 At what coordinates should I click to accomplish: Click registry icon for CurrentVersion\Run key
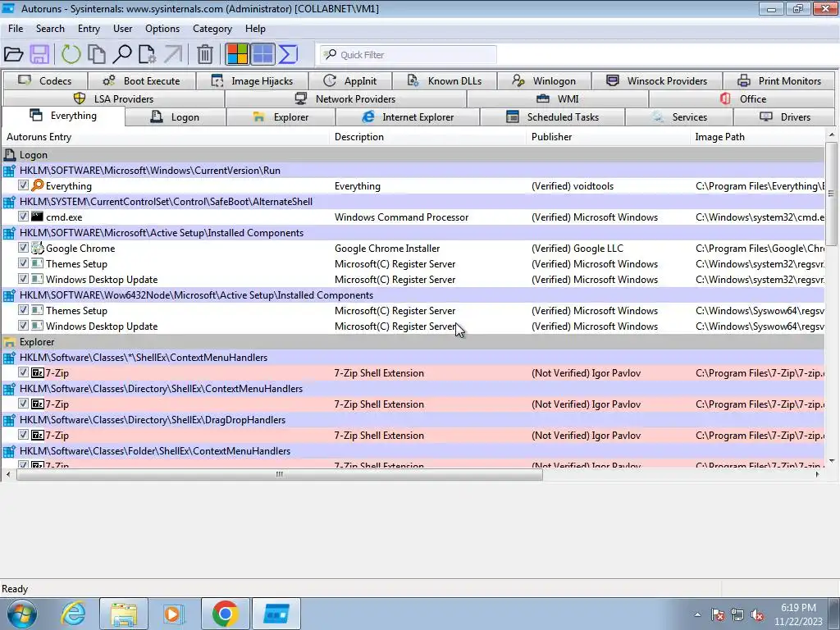tap(9, 171)
